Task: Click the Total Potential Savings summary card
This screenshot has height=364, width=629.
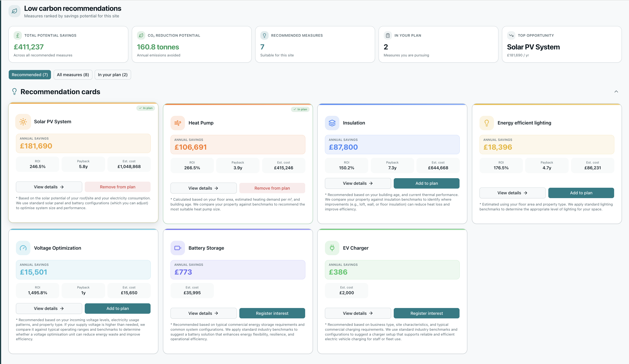Action: 68,44
